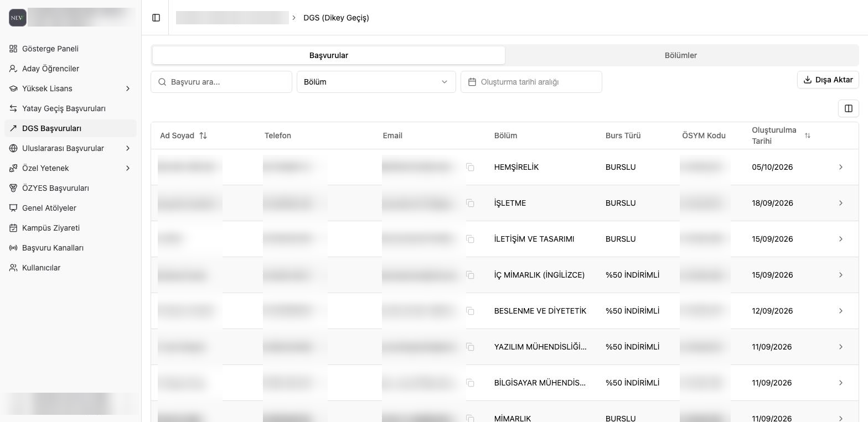This screenshot has width=868, height=422.
Task: Focus the Başvuru ara search field
Action: pyautogui.click(x=221, y=82)
